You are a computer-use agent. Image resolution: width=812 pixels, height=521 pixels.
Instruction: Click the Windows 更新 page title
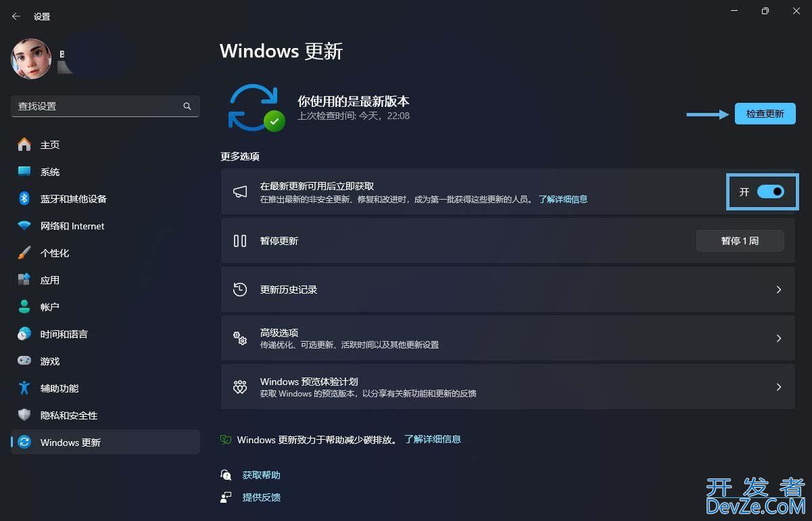[281, 51]
